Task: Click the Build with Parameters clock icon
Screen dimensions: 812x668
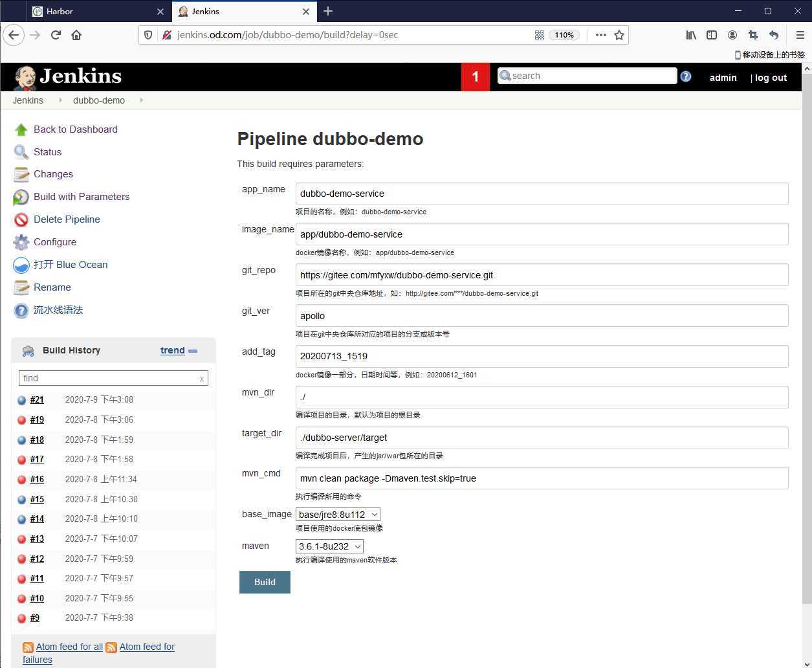Action: (x=21, y=197)
